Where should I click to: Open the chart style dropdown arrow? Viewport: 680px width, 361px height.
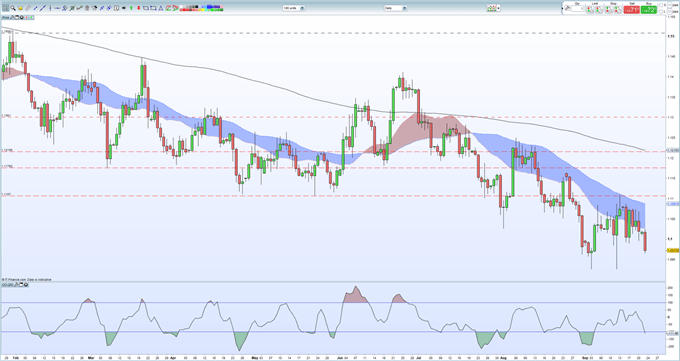[x=499, y=8]
